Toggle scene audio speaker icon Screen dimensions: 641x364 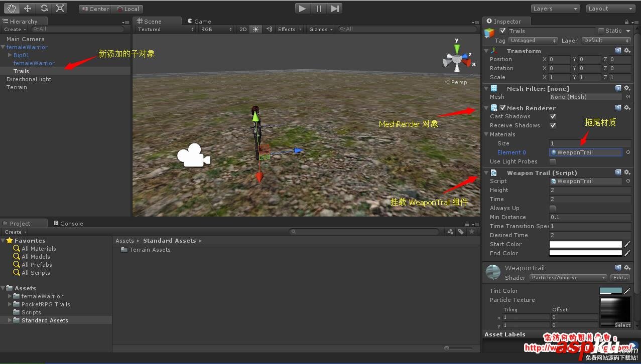coord(269,29)
